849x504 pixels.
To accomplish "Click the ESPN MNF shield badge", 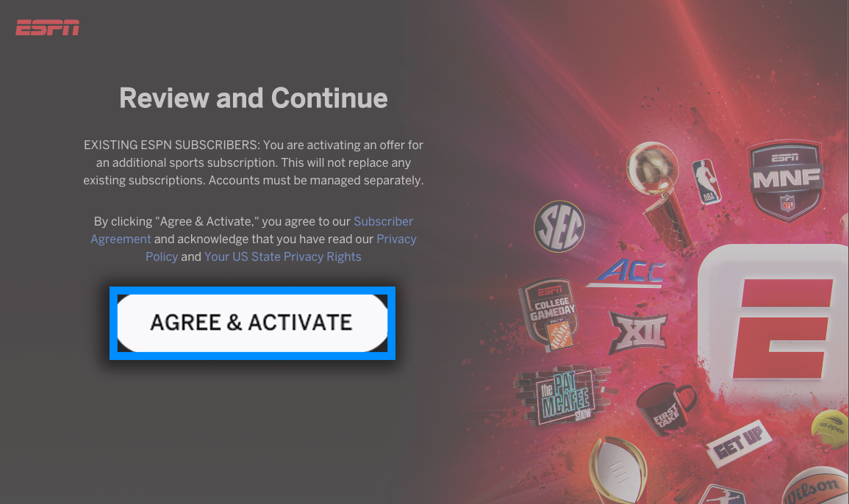I will pos(787,180).
